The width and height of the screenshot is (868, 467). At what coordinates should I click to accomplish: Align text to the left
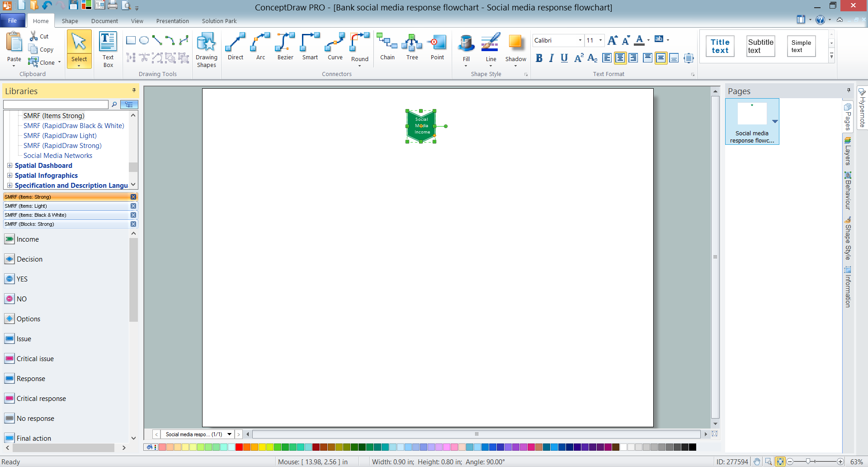click(607, 58)
